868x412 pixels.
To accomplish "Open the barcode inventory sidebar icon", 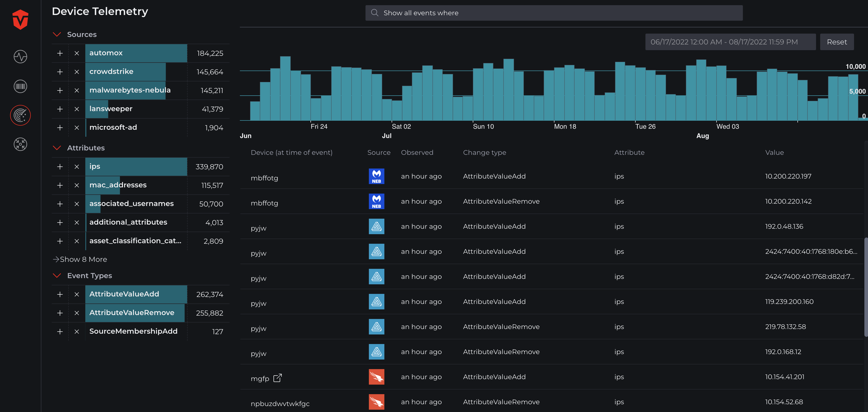I will [20, 86].
